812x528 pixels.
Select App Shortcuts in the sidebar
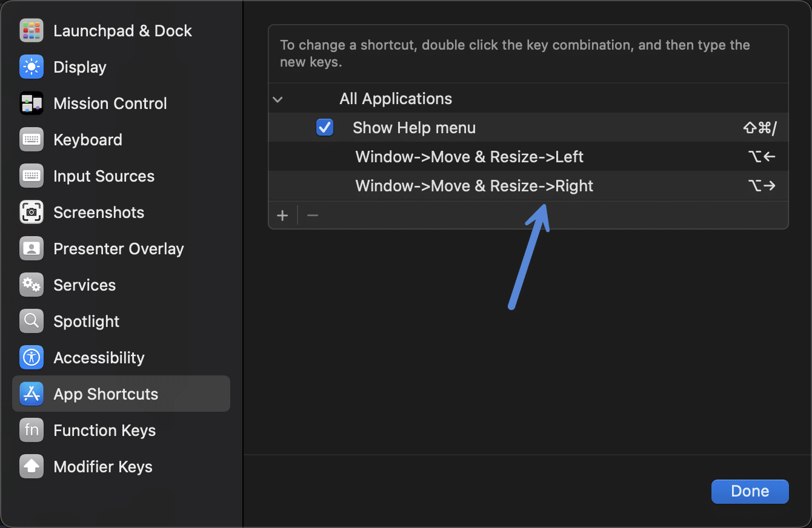106,394
